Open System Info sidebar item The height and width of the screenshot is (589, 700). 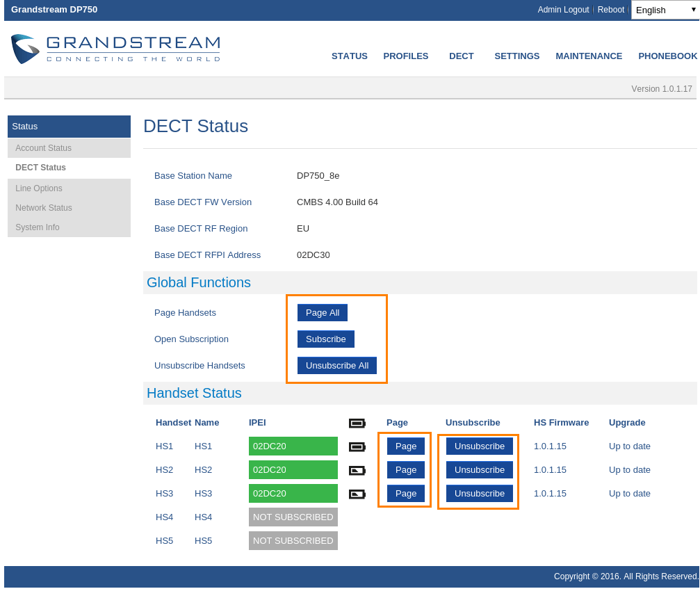pos(70,227)
